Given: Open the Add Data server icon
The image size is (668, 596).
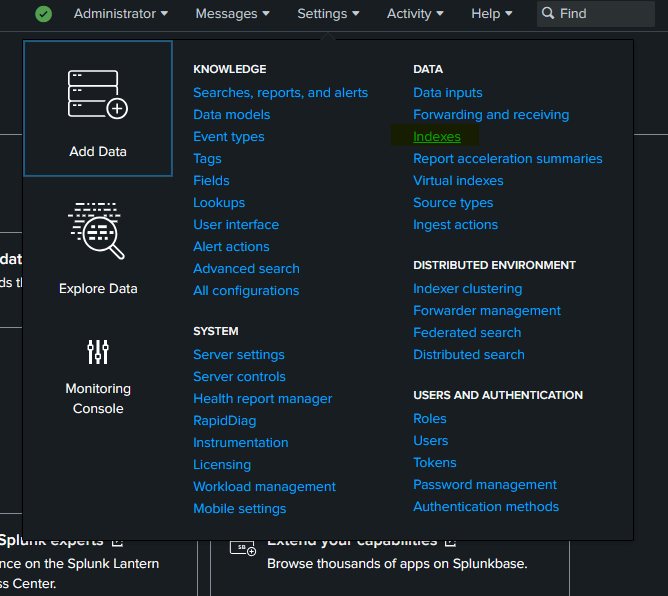Looking at the screenshot, I should click(x=98, y=95).
